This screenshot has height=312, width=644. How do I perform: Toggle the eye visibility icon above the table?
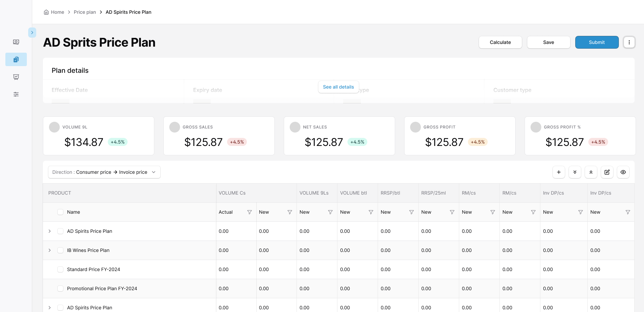pos(623,172)
